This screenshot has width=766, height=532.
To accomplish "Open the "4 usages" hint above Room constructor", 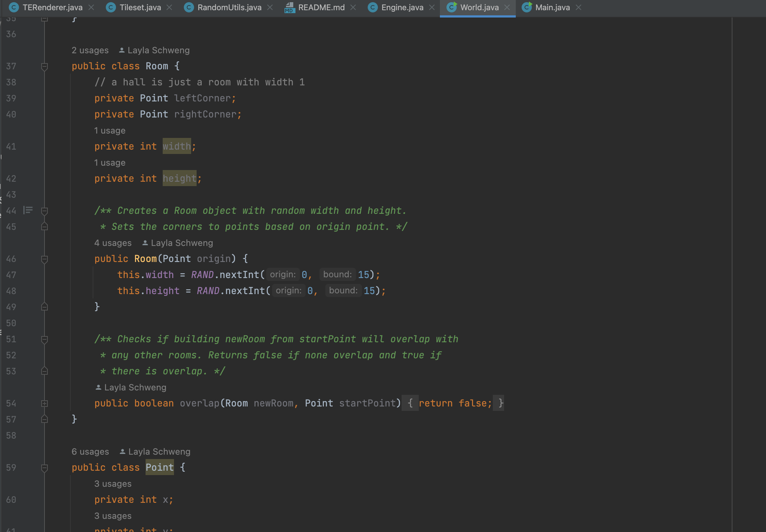I will pos(113,243).
